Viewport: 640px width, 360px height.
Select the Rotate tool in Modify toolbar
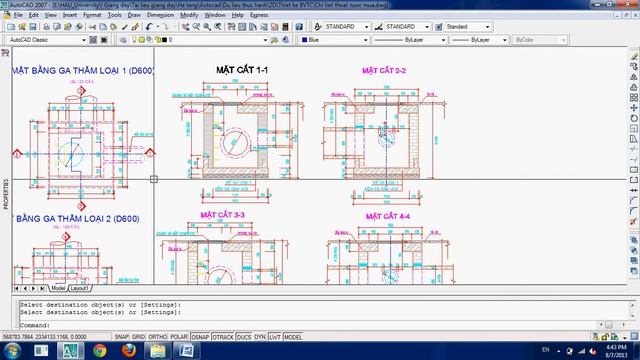click(633, 118)
